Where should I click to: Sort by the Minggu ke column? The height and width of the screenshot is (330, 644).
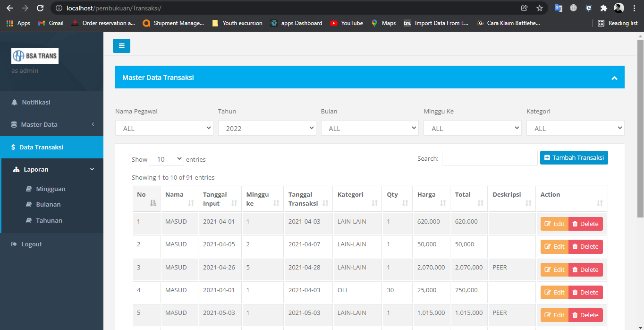[x=263, y=199]
